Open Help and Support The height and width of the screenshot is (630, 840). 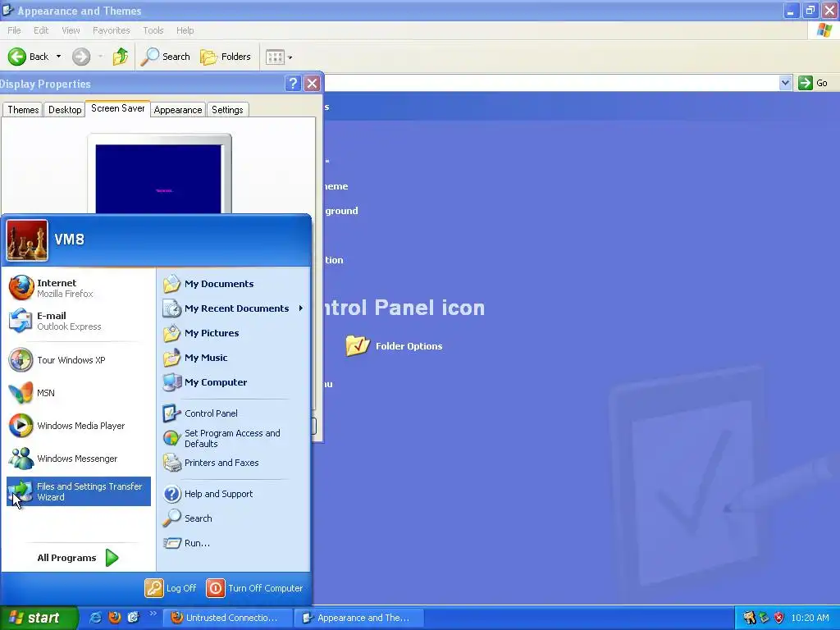click(234, 494)
